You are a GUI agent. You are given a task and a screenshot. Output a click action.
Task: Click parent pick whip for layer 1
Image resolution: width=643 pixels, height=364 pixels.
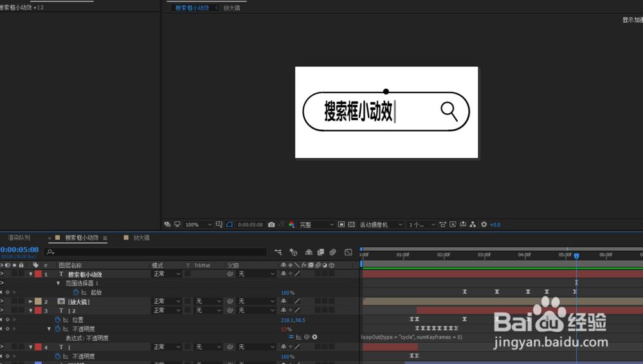(x=230, y=274)
